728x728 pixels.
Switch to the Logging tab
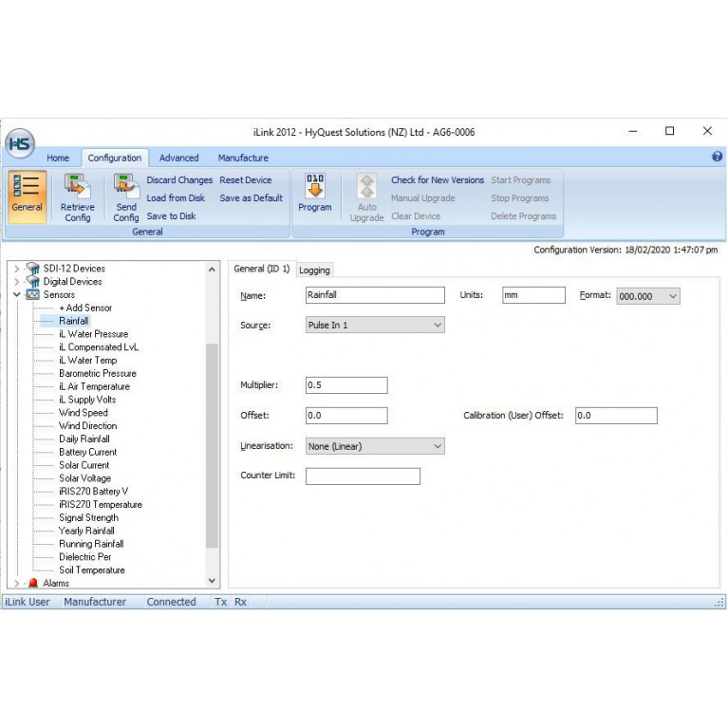(x=314, y=271)
